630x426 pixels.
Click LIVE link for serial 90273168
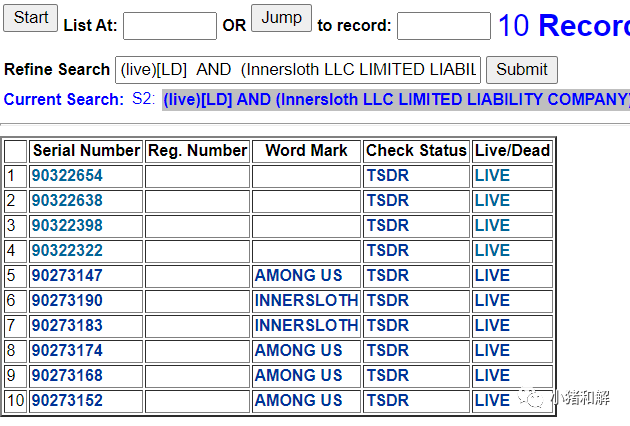tap(492, 375)
